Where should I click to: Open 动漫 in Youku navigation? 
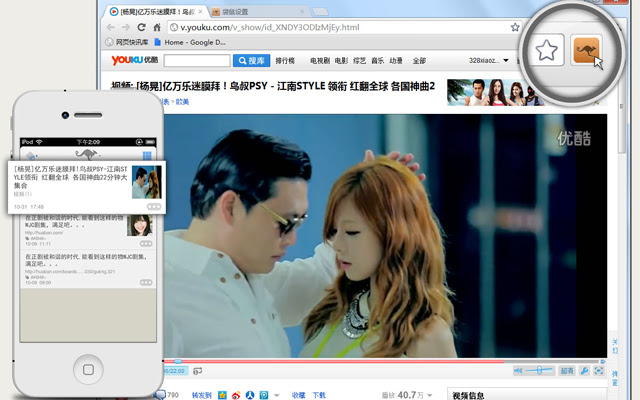(396, 60)
